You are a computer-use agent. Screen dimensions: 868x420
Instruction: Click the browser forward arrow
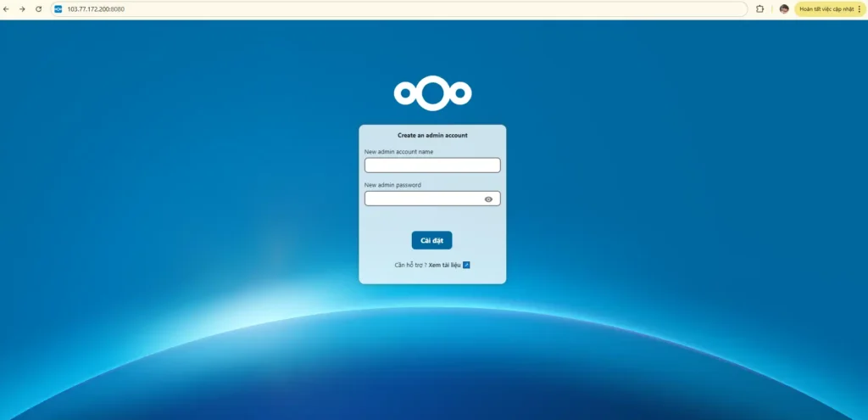pos(22,8)
